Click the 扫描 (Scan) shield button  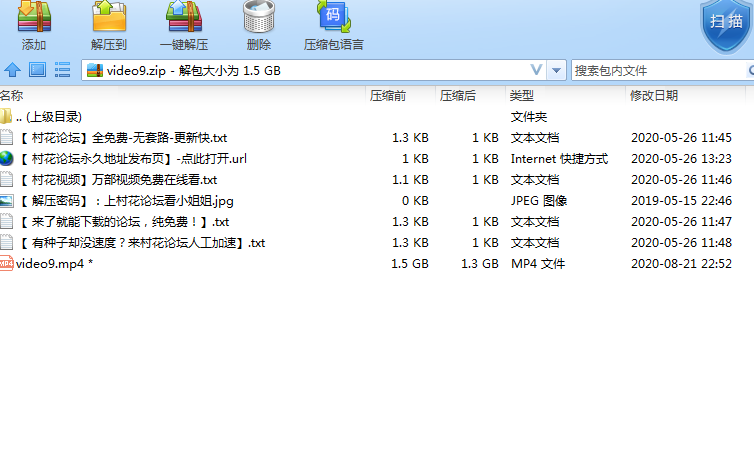point(726,24)
